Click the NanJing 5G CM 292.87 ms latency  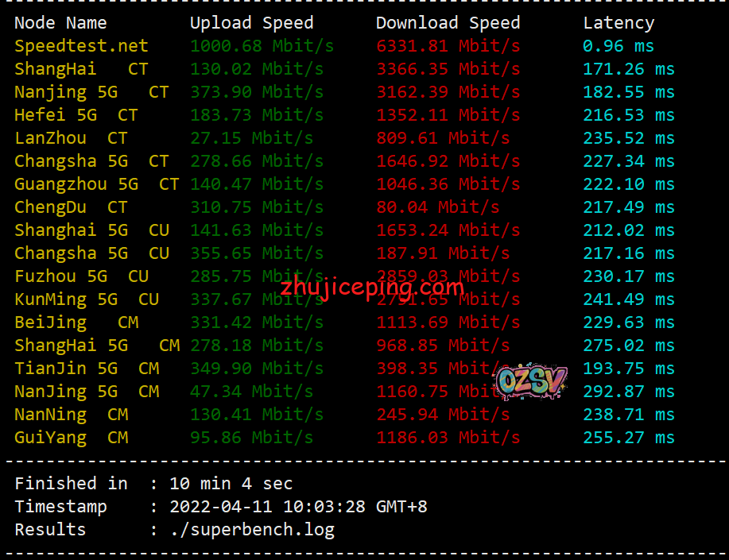(x=629, y=392)
